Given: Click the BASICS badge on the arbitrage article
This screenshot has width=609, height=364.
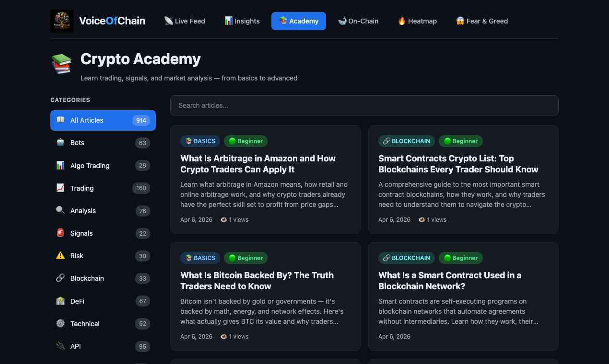Looking at the screenshot, I should (200, 141).
